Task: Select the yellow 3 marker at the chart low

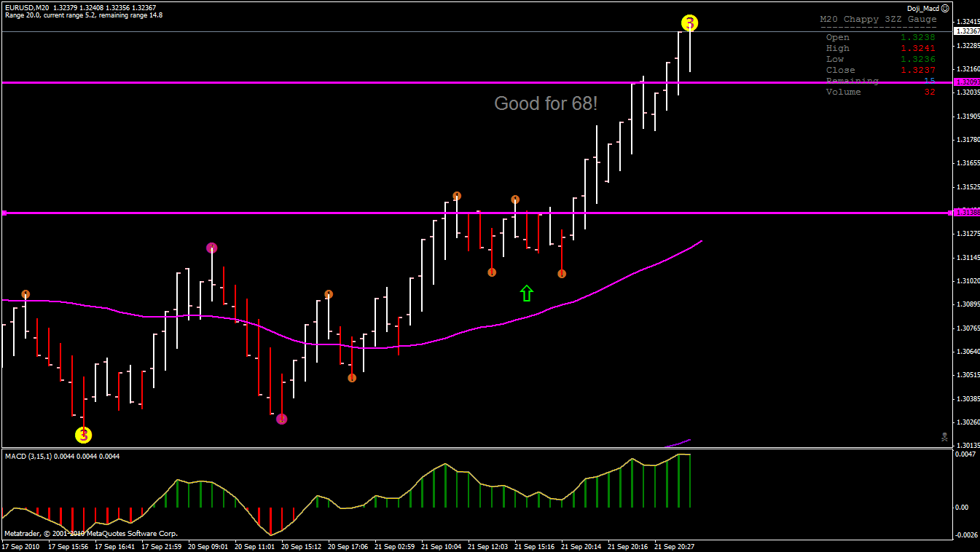Action: tap(84, 435)
